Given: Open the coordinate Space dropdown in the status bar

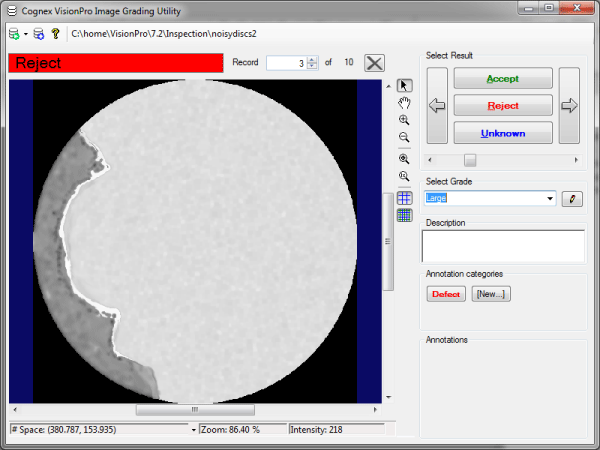Looking at the screenshot, I should tap(192, 429).
